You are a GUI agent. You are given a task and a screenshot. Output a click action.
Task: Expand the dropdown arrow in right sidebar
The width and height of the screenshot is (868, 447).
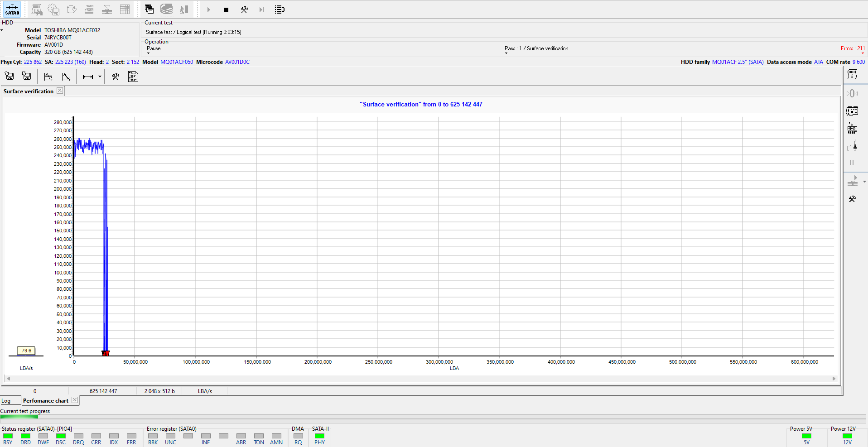coord(864,182)
